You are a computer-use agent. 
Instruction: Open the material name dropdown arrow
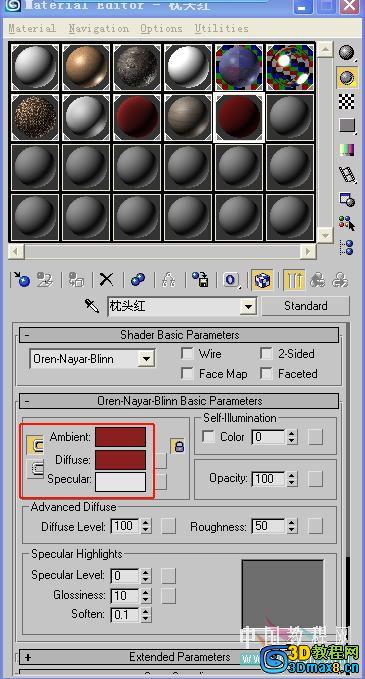point(248,307)
